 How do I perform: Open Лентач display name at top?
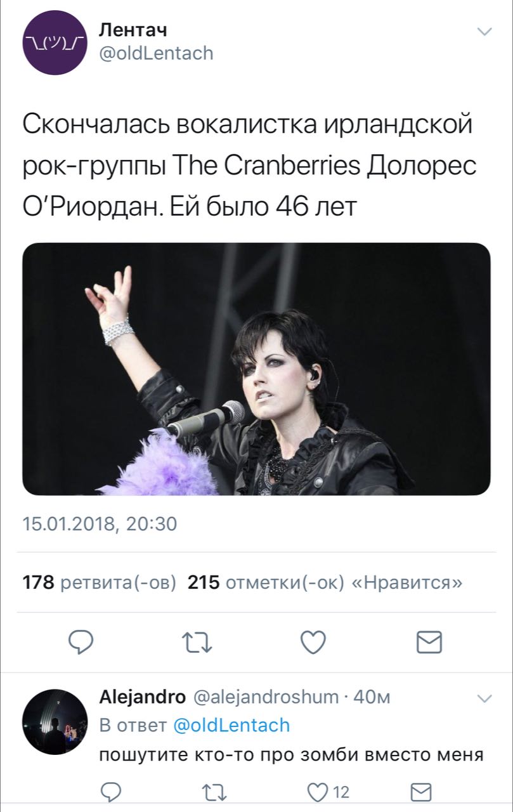pyautogui.click(x=134, y=29)
